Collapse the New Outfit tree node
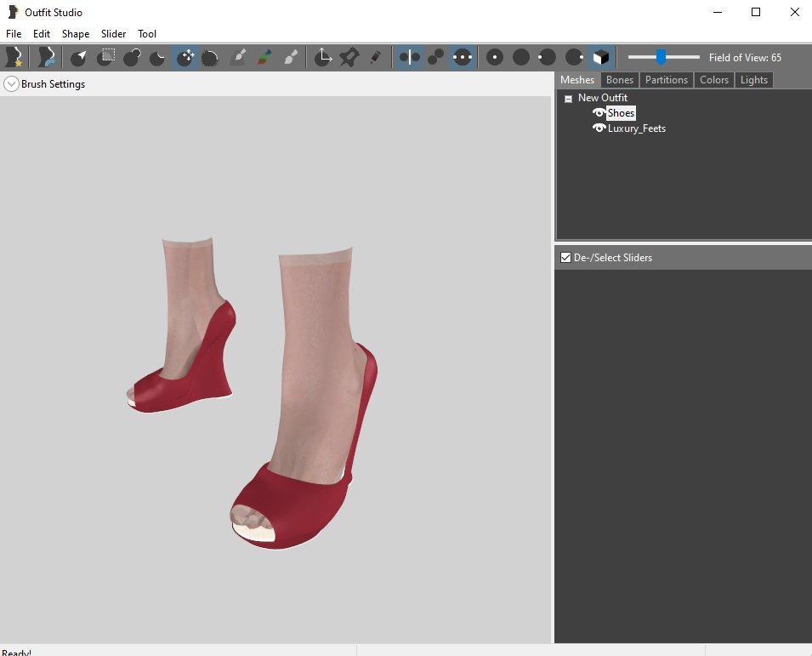The height and width of the screenshot is (656, 812). (x=568, y=99)
